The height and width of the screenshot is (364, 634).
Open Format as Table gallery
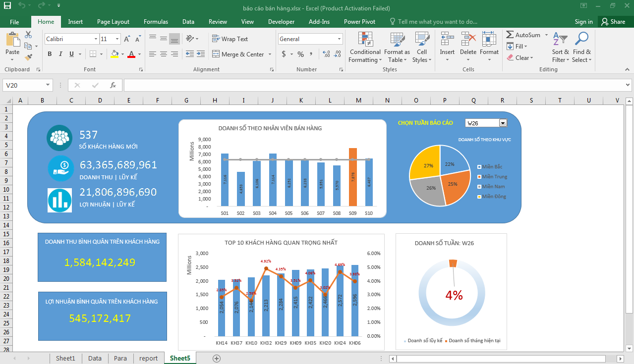pos(397,48)
